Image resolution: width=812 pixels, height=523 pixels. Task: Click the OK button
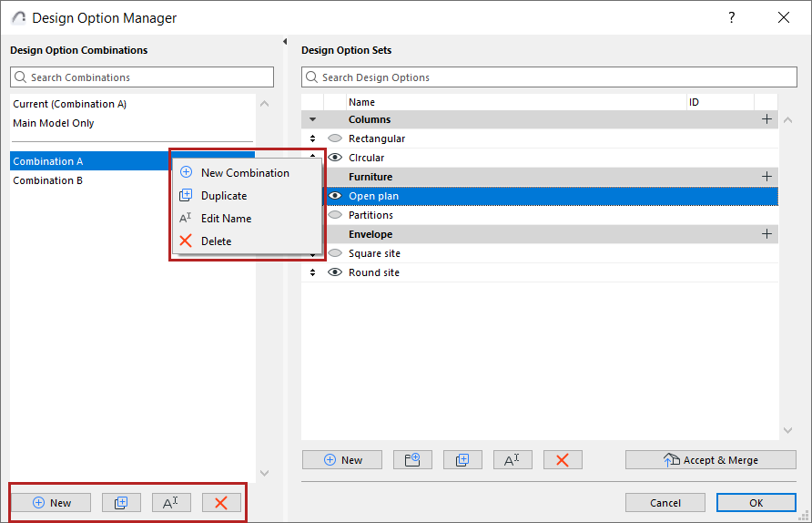pyautogui.click(x=756, y=502)
